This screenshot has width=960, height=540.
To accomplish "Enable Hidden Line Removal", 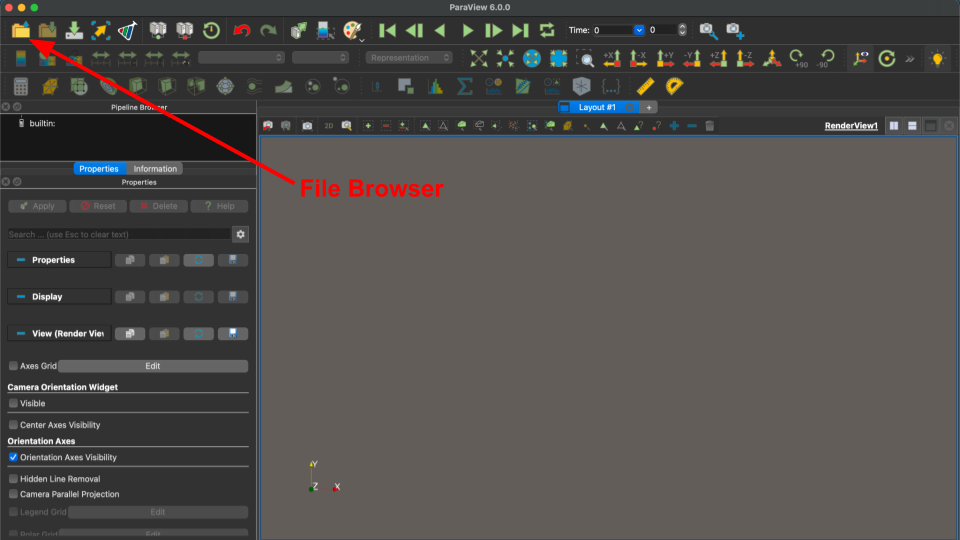I will (13, 479).
